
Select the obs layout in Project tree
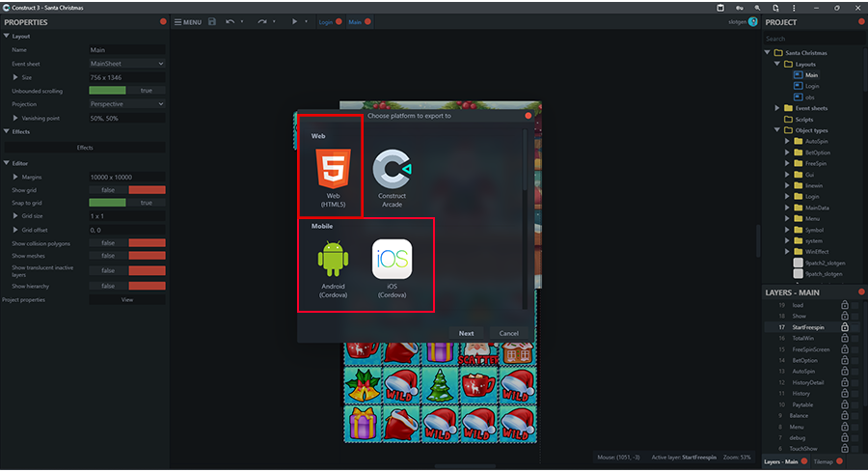[810, 97]
